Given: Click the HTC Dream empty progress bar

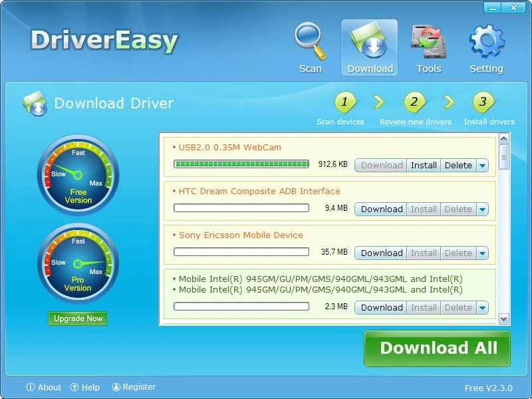Looking at the screenshot, I should pos(241,207).
